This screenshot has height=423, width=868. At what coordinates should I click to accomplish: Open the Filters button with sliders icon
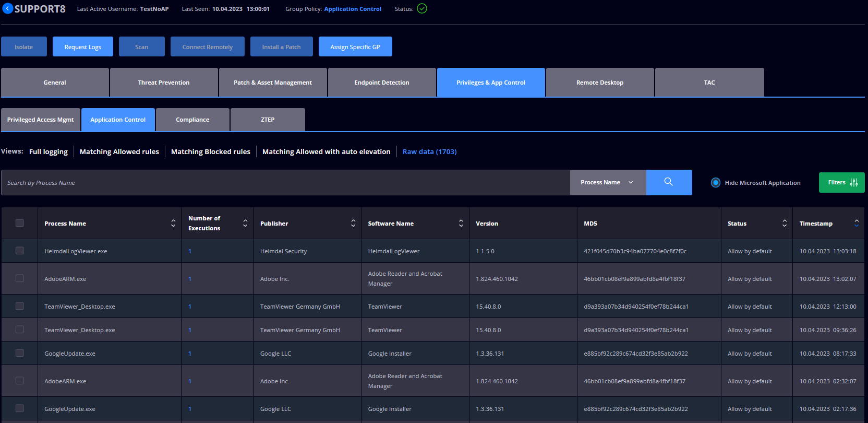click(x=841, y=182)
